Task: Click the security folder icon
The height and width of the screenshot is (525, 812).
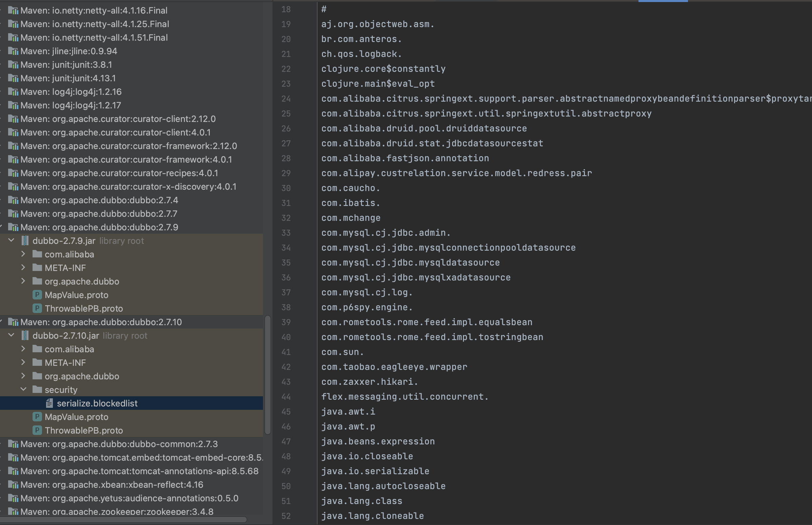Action: [x=37, y=390]
